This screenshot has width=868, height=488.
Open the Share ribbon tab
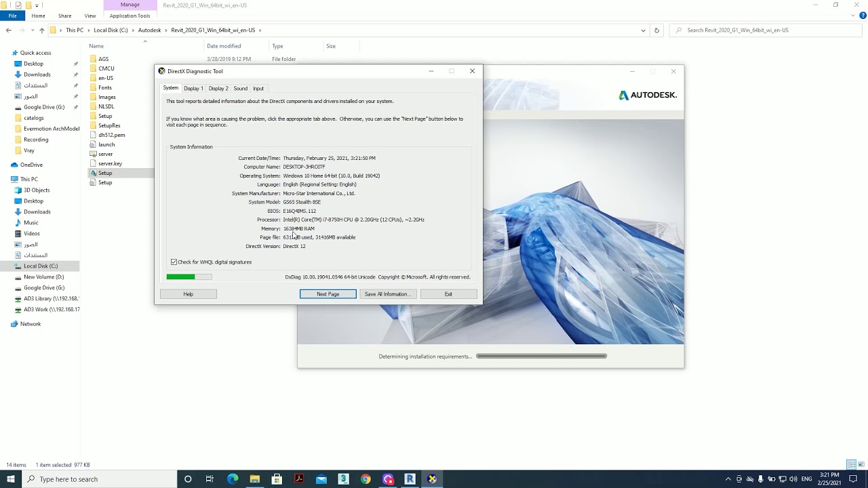[x=64, y=16]
